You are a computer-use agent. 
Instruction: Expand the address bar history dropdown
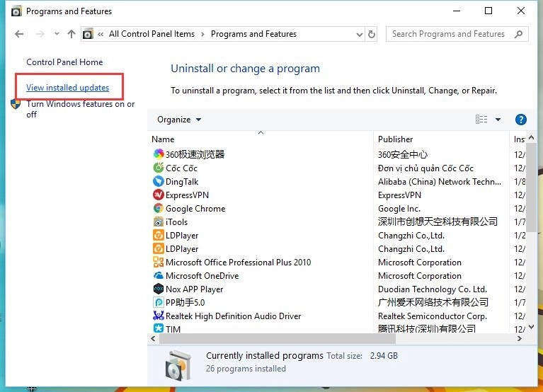pos(360,34)
